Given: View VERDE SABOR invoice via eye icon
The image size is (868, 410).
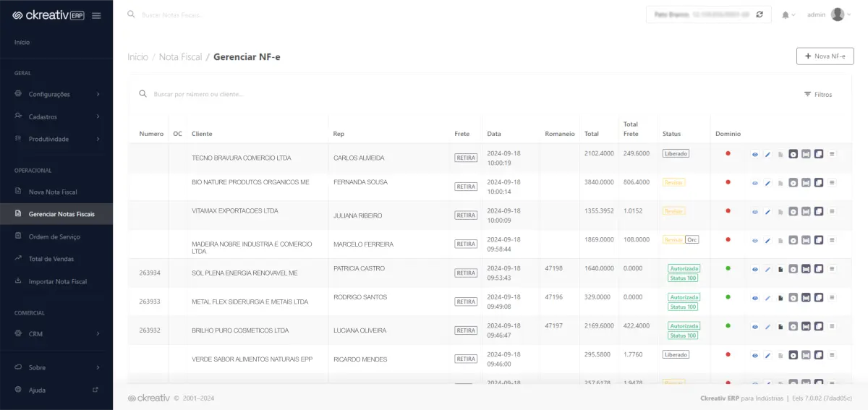Looking at the screenshot, I should tap(754, 355).
